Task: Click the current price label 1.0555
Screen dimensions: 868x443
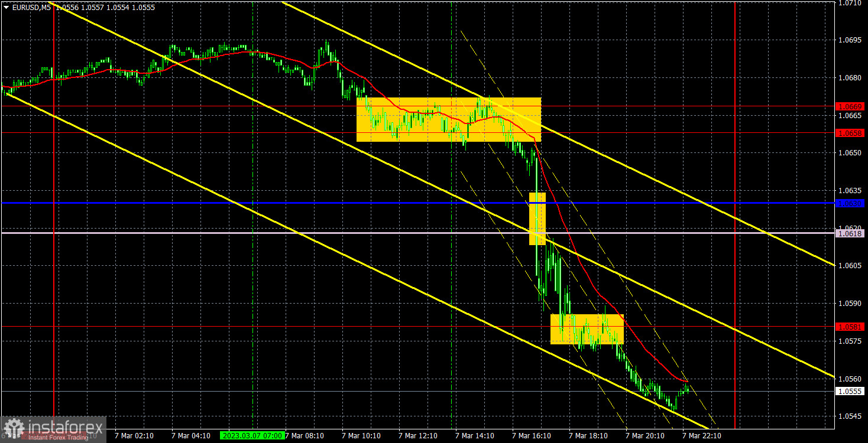Action: (850, 391)
